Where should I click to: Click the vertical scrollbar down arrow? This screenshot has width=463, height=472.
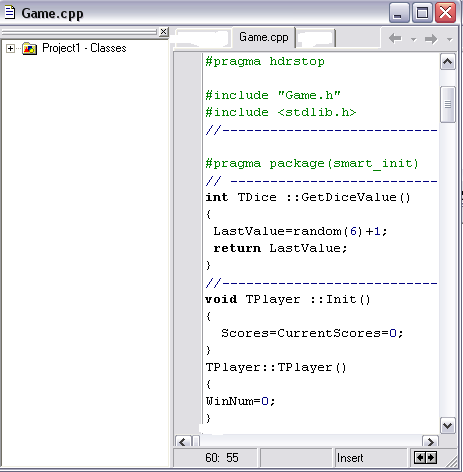(x=447, y=425)
